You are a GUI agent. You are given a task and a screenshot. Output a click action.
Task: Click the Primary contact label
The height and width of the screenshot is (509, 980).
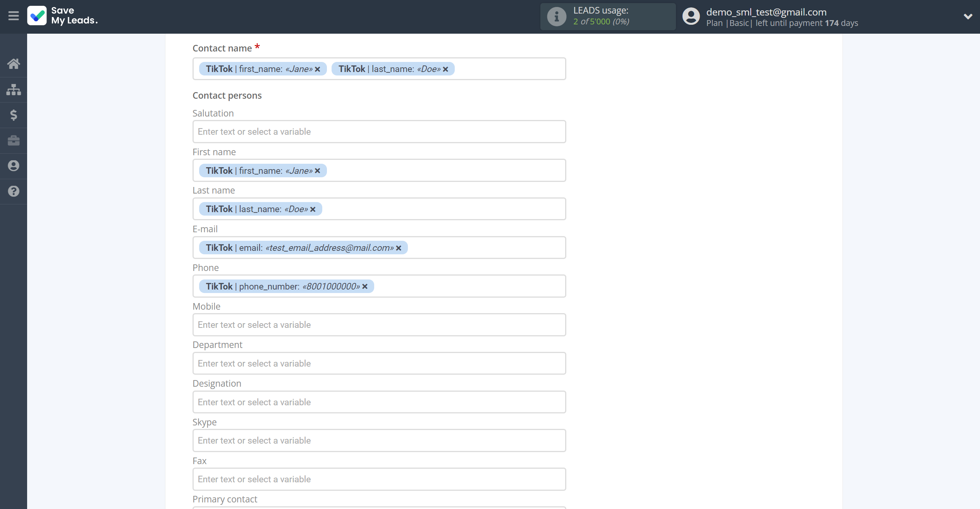coord(225,499)
